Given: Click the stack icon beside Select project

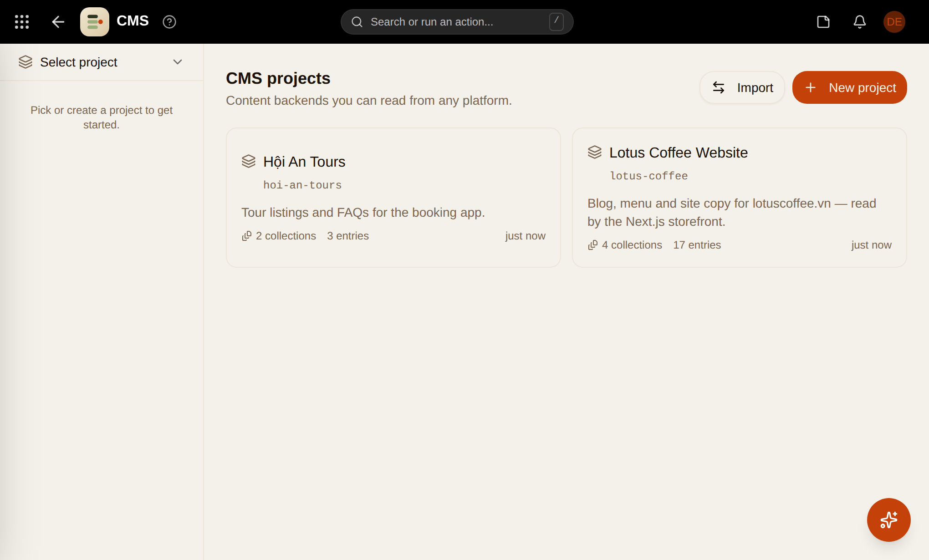Looking at the screenshot, I should click(x=26, y=62).
